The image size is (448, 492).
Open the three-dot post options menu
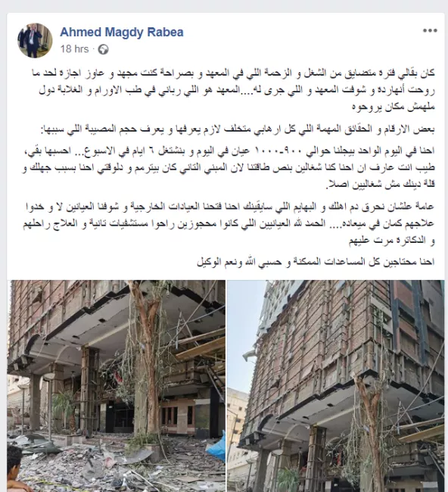pos(430,31)
